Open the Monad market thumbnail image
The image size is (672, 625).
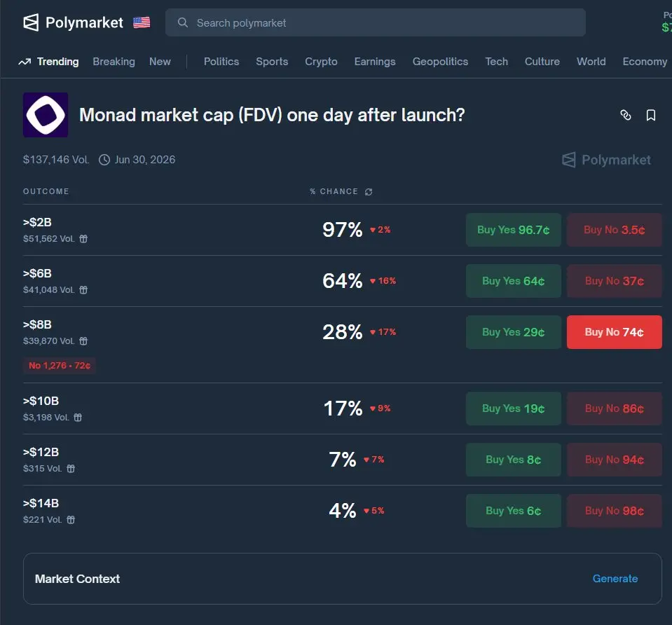pos(46,115)
